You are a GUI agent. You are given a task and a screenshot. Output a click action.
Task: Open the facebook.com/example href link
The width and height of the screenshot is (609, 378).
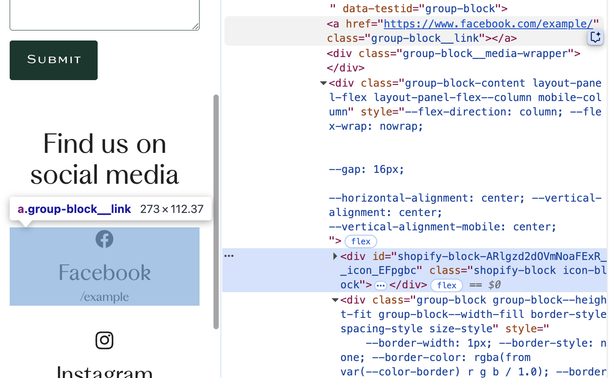[x=489, y=24]
